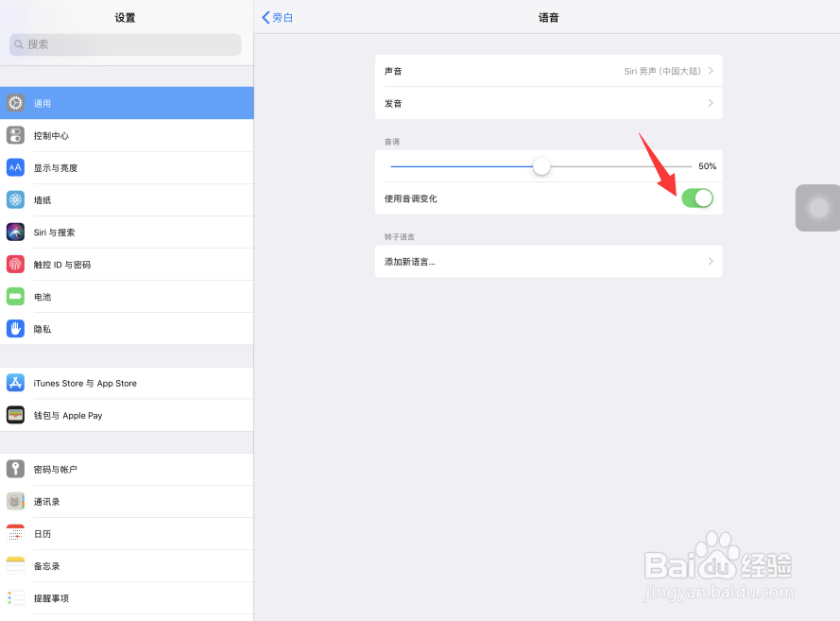This screenshot has width=840, height=621.
Task: Open 添加新语言... option
Action: tap(549, 262)
